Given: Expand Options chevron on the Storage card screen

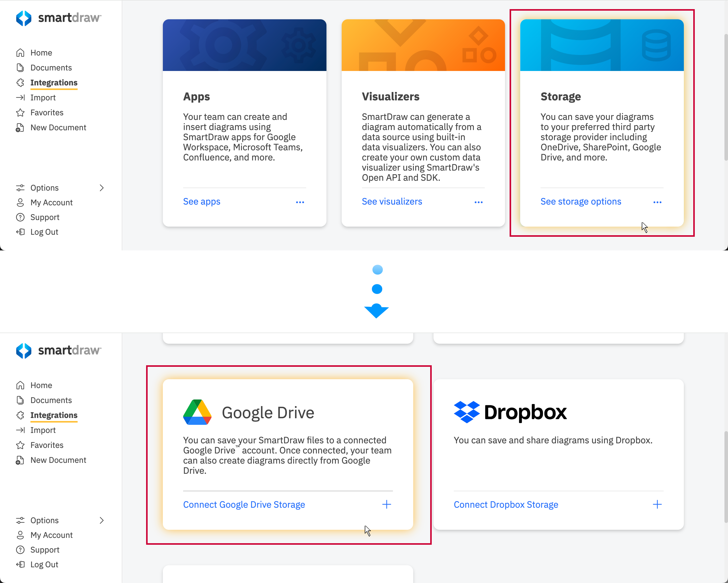Looking at the screenshot, I should click(x=102, y=188).
